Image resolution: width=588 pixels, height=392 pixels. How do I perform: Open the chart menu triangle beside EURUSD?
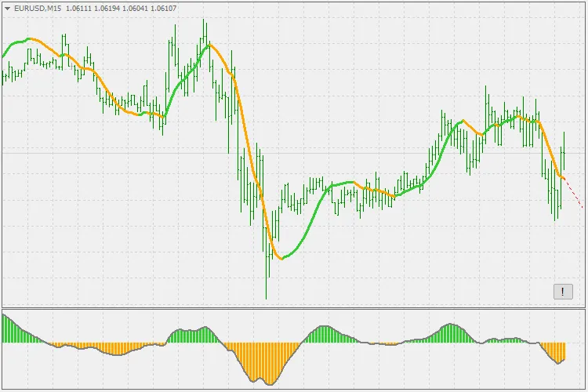pos(7,8)
